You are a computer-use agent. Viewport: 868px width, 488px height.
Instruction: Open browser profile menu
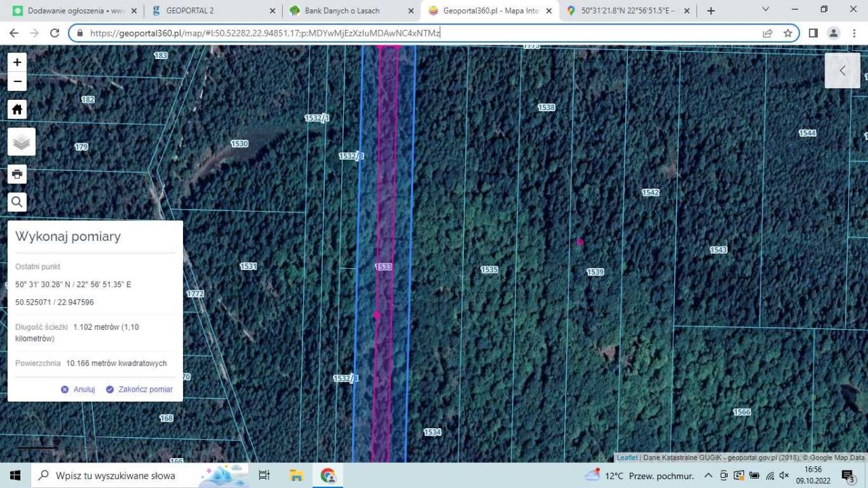833,33
